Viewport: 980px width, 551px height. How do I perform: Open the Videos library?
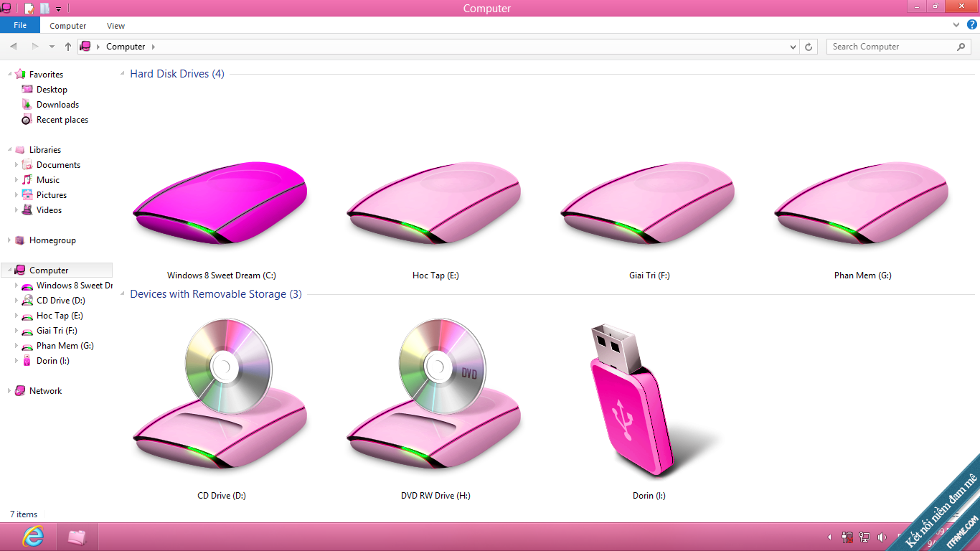(49, 210)
